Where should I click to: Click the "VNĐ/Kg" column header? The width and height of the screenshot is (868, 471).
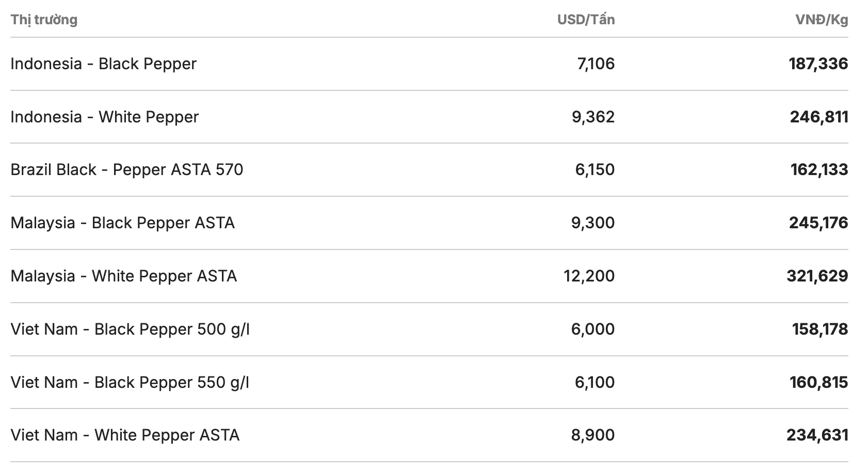click(x=822, y=20)
